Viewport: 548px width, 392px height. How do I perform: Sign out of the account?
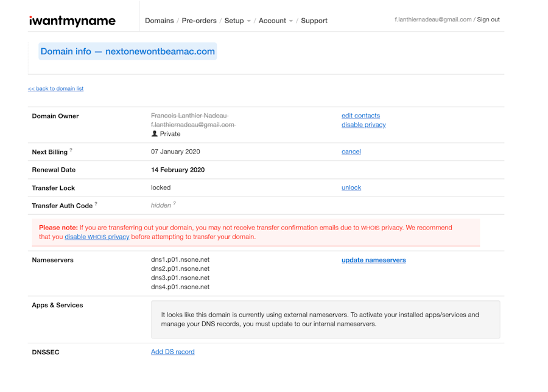click(488, 19)
